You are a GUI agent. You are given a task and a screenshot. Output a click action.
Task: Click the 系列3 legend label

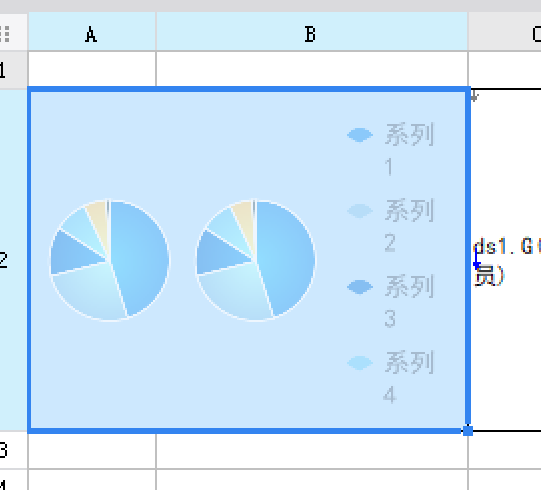[x=409, y=301]
